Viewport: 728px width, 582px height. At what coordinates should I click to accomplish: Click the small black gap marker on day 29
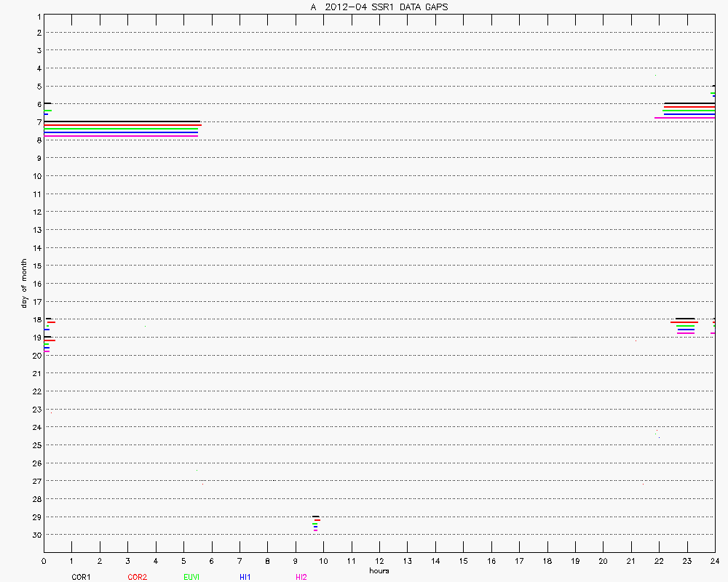coord(315,517)
